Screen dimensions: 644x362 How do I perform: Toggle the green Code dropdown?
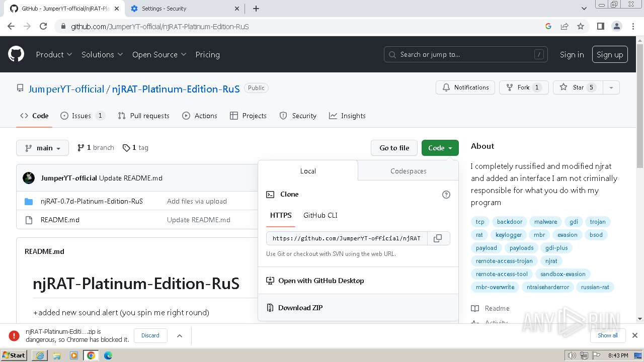pyautogui.click(x=440, y=148)
